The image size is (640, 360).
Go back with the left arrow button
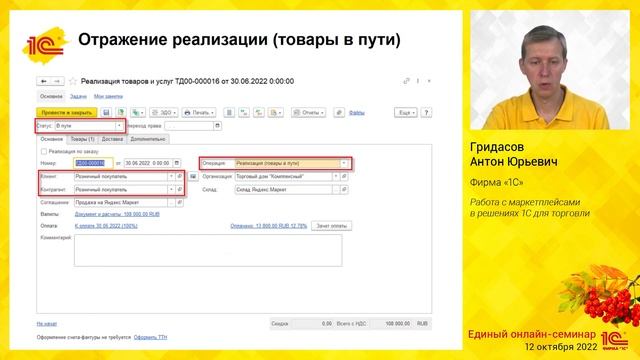[x=44, y=81]
